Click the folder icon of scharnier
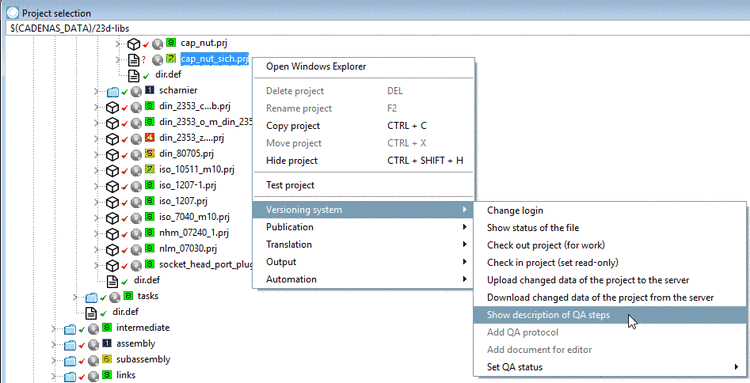 pyautogui.click(x=112, y=91)
